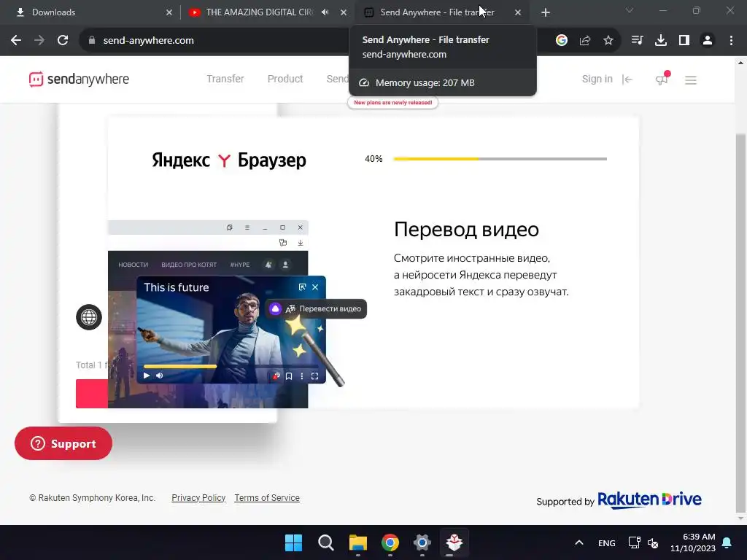Open the Google icon in address bar
The height and width of the screenshot is (560, 747).
tap(562, 41)
